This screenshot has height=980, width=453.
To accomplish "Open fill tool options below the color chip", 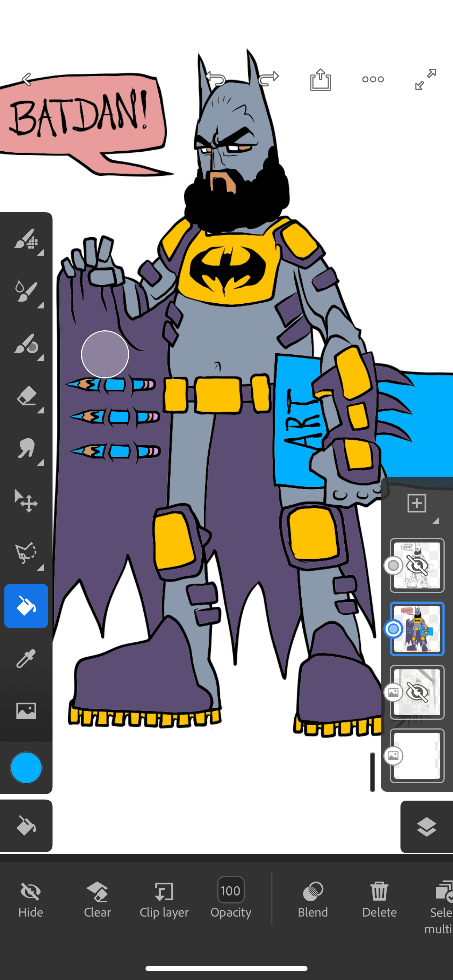I will tap(26, 825).
